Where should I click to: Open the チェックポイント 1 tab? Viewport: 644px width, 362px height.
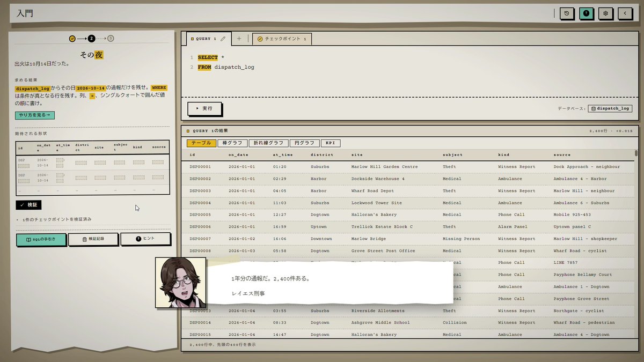point(282,39)
